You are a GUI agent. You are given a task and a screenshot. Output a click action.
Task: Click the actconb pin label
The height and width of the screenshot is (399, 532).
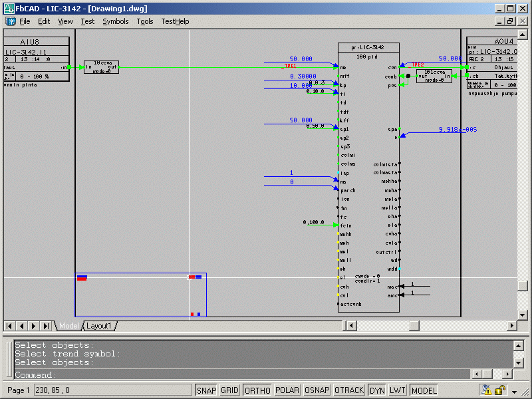pos(351,305)
